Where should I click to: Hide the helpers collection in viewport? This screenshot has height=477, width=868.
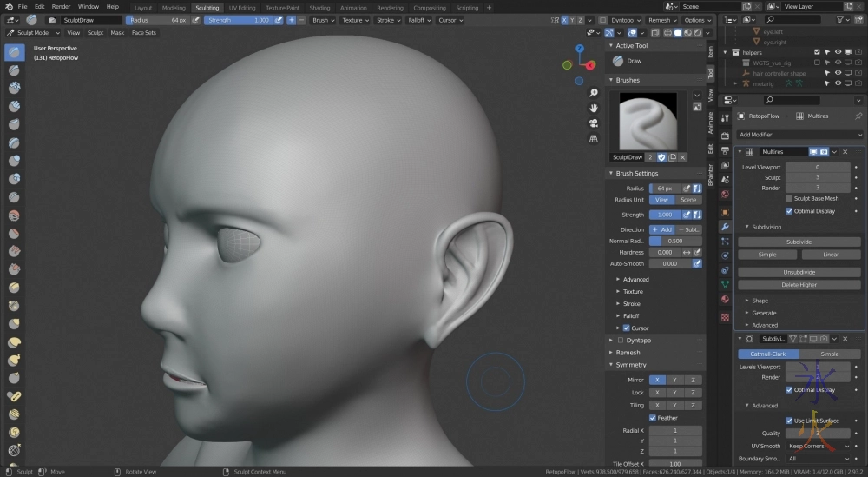click(x=838, y=52)
